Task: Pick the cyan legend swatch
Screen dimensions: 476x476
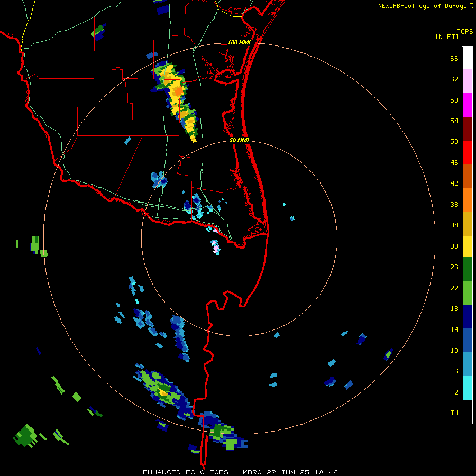Action: [x=467, y=388]
